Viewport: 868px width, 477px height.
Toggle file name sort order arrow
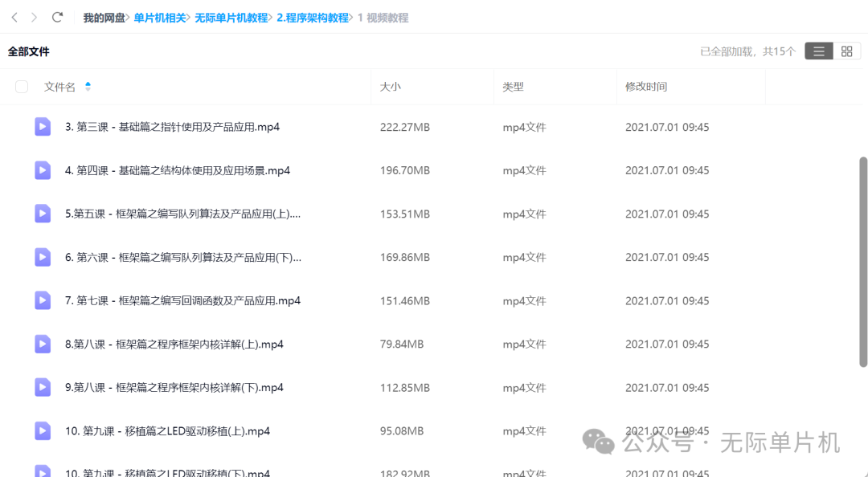click(88, 87)
